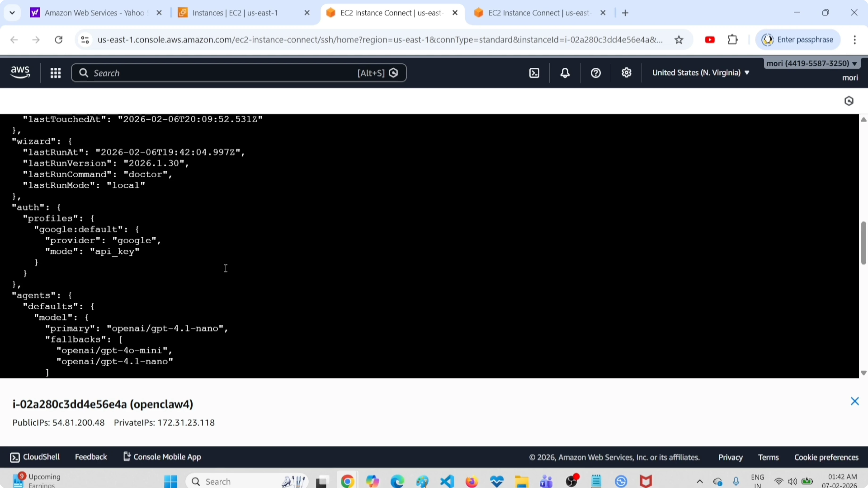Open the AWS services grid menu
The height and width of the screenshot is (488, 868).
pyautogui.click(x=55, y=73)
